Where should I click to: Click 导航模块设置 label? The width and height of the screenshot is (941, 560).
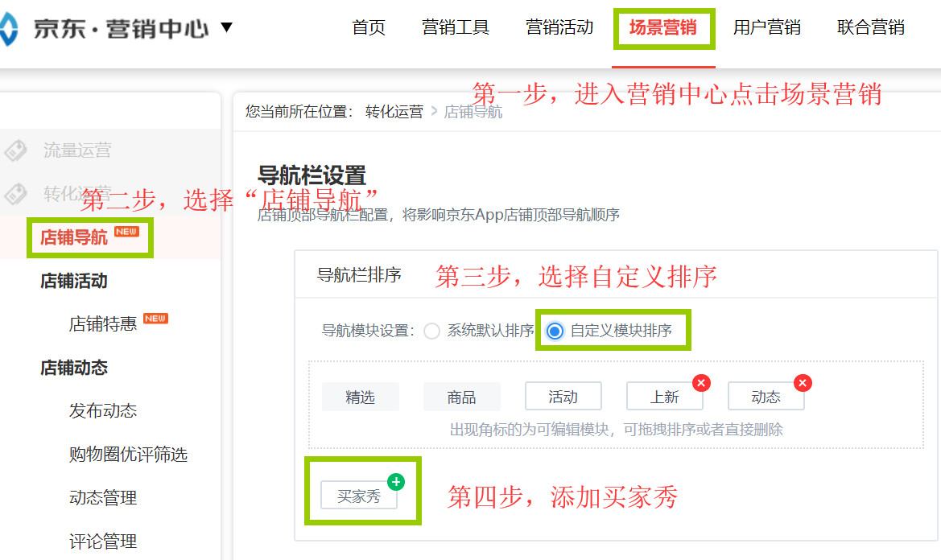point(368,331)
